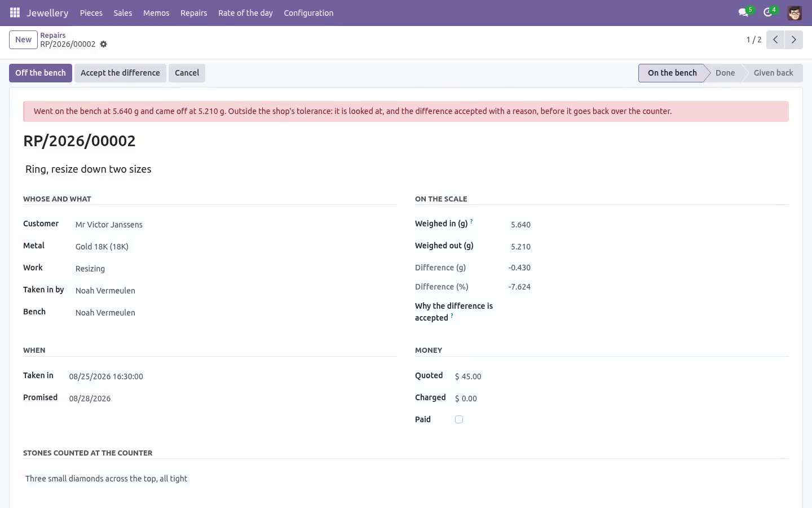The height and width of the screenshot is (508, 812).
Task: Open the apps grid menu icon
Action: (15, 12)
